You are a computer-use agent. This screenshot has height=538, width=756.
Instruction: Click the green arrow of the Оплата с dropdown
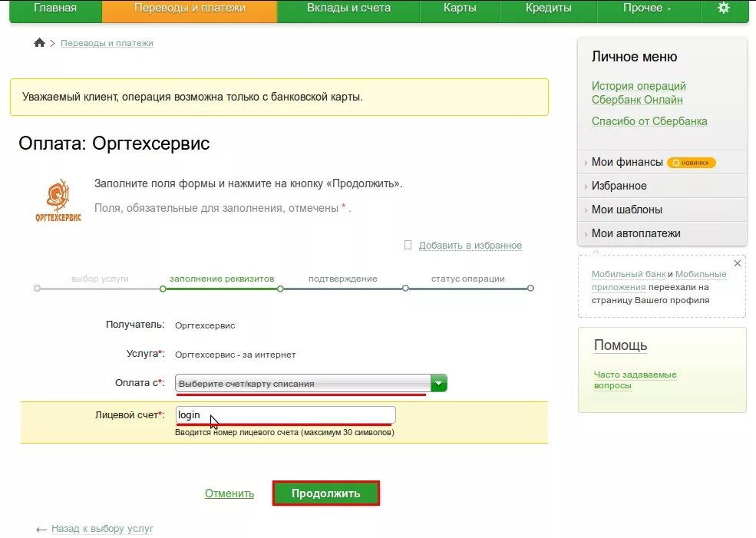439,383
